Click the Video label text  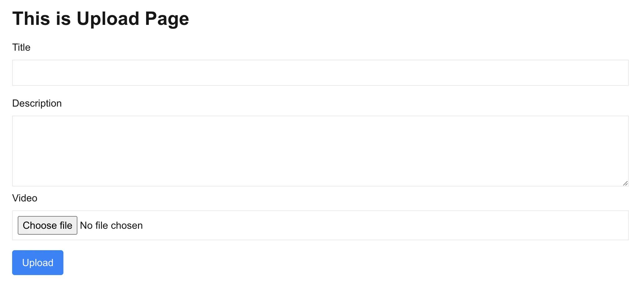pos(25,198)
